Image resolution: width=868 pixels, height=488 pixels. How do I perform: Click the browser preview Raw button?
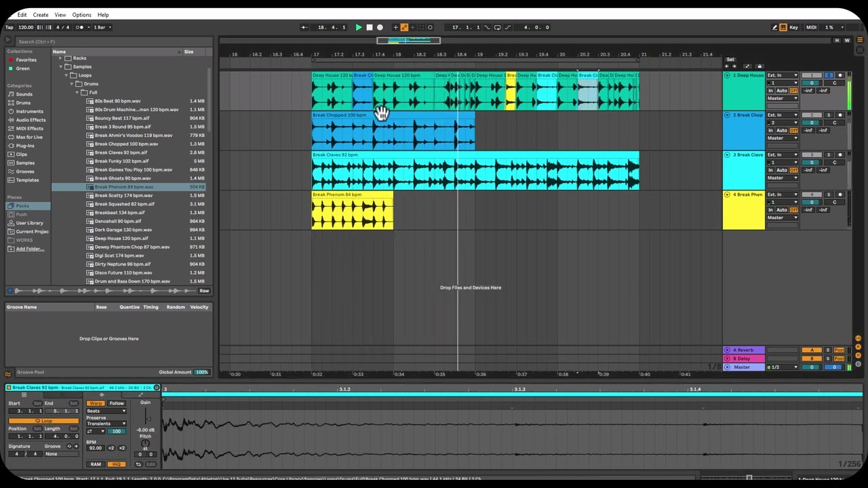pos(204,291)
